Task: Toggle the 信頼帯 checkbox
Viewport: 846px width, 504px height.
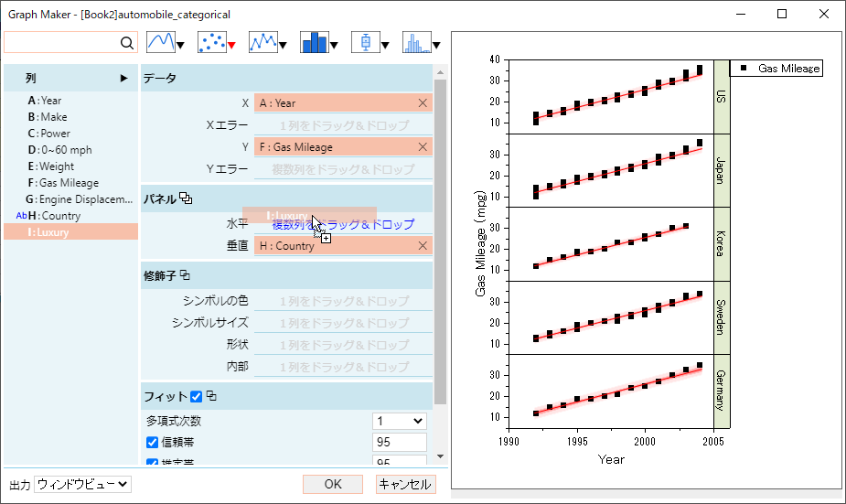Action: tap(152, 443)
